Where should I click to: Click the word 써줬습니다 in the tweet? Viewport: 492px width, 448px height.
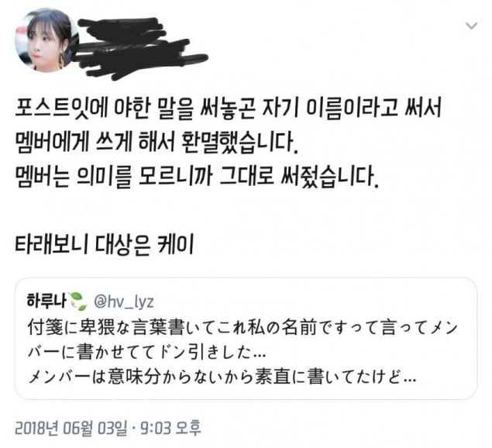(x=329, y=177)
